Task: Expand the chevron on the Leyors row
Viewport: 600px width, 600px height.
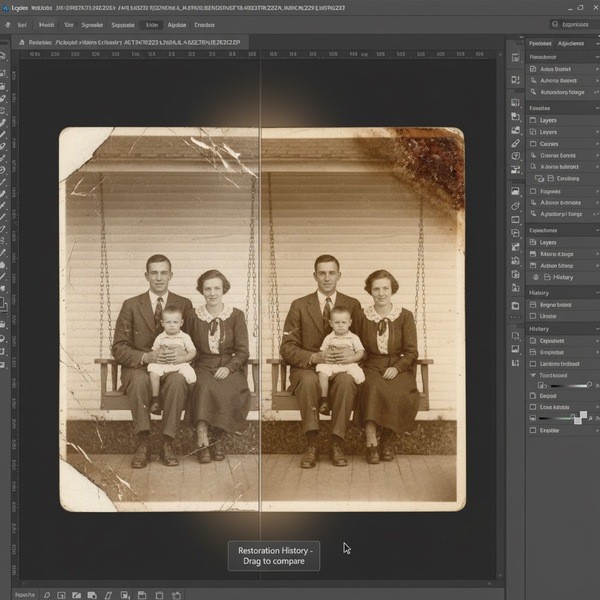Action: (x=597, y=132)
